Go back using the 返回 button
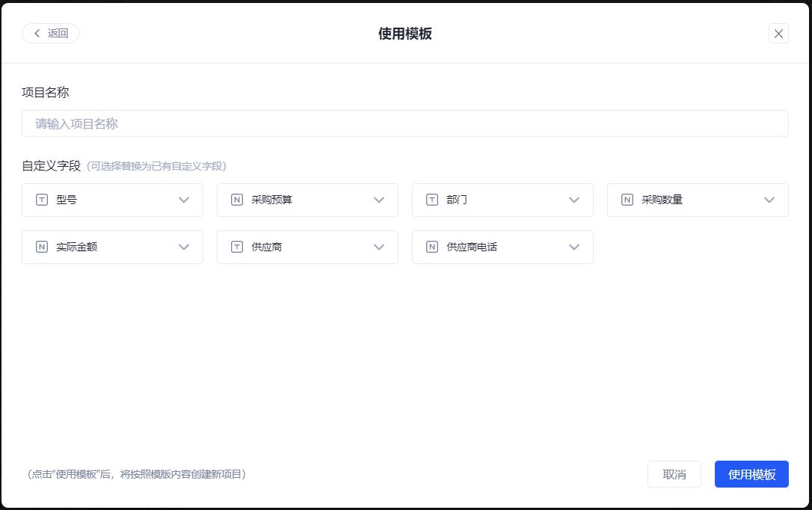 point(49,33)
